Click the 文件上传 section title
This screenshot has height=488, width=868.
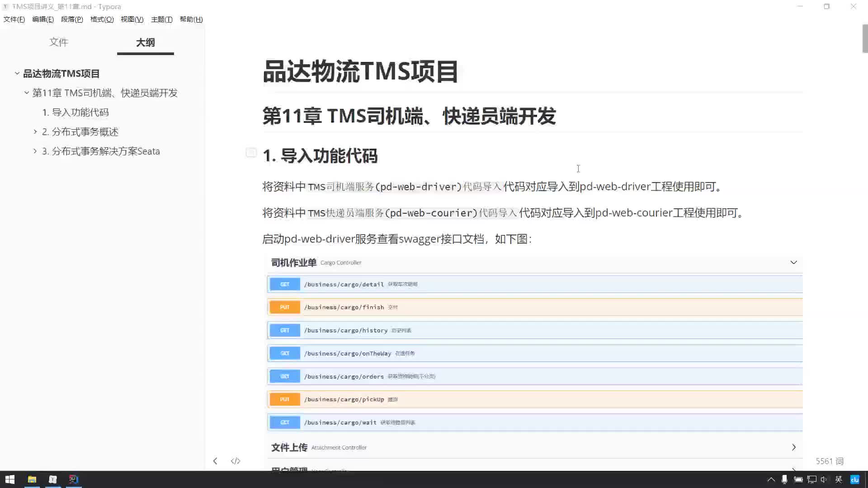[289, 447]
